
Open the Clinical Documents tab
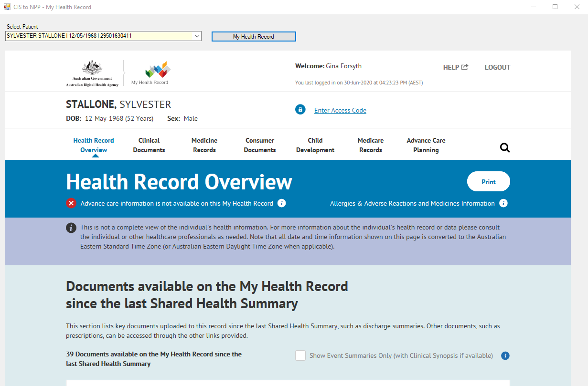(149, 145)
